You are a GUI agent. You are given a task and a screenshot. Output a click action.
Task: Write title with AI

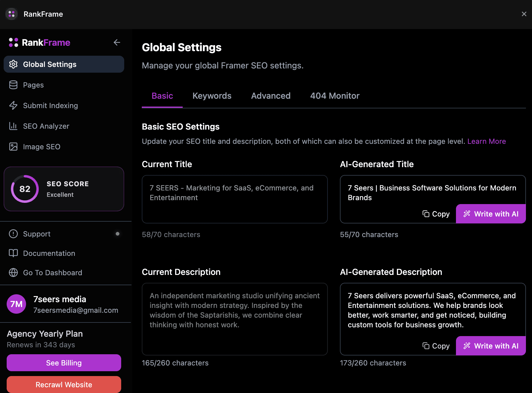pyautogui.click(x=491, y=214)
